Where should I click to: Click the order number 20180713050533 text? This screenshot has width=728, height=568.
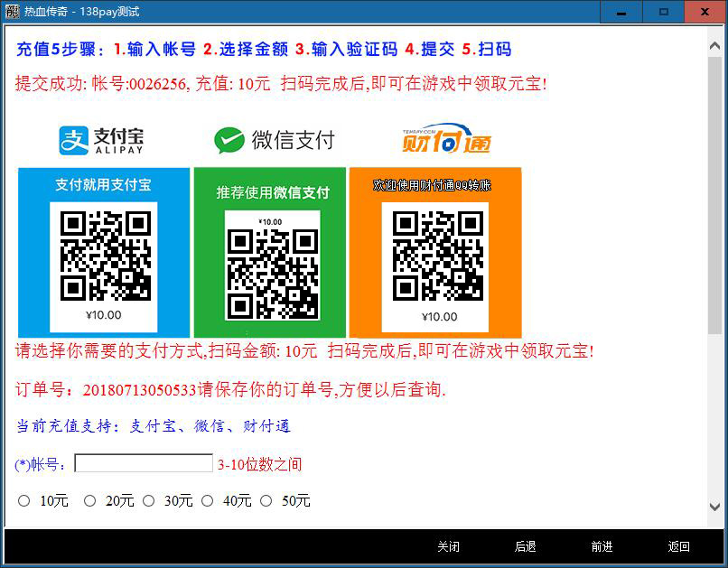[x=139, y=389]
